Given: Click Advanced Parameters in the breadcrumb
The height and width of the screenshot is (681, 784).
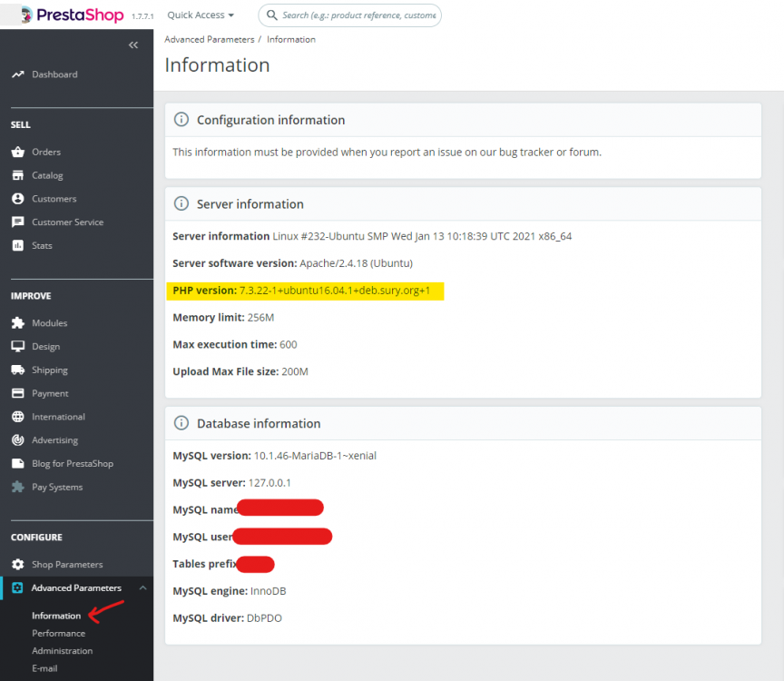Looking at the screenshot, I should tap(209, 39).
